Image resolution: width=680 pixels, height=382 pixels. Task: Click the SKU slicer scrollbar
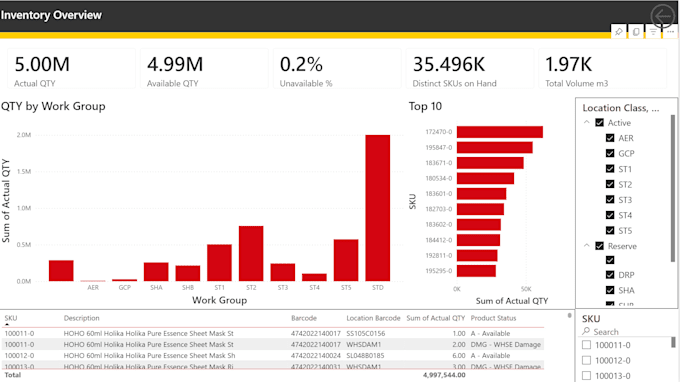(673, 342)
